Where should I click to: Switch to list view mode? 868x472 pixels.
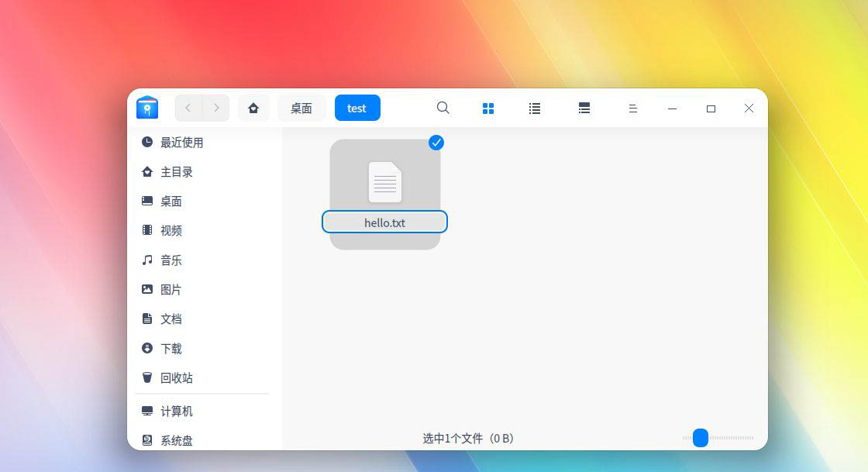coord(535,109)
